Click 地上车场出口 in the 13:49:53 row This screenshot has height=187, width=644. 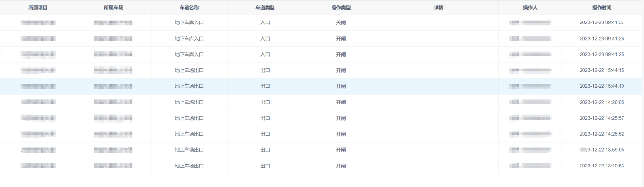(x=189, y=166)
